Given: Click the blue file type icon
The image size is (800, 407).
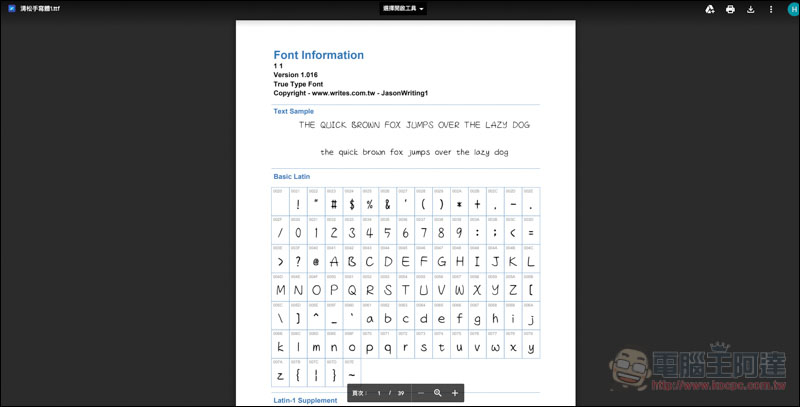Looking at the screenshot, I should [x=11, y=9].
